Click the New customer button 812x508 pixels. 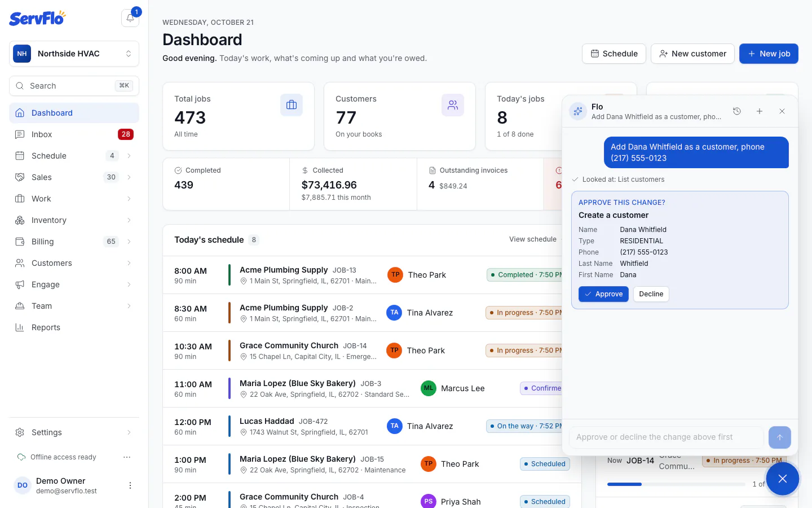(x=692, y=54)
